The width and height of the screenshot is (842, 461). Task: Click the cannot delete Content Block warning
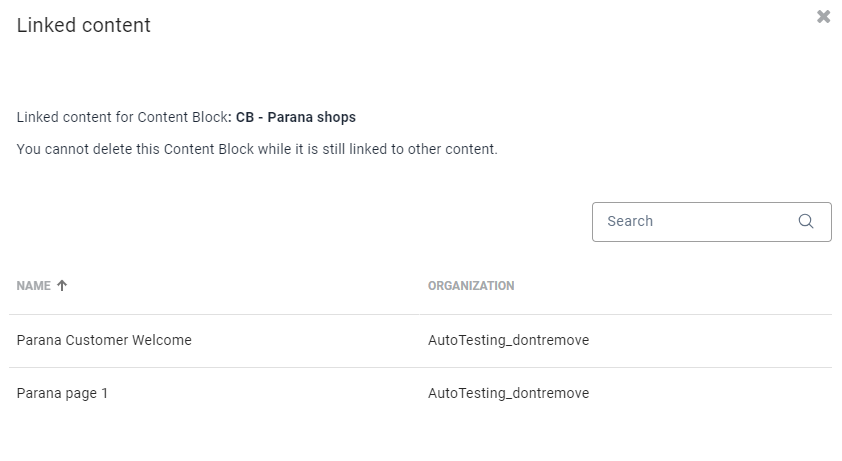tap(257, 150)
